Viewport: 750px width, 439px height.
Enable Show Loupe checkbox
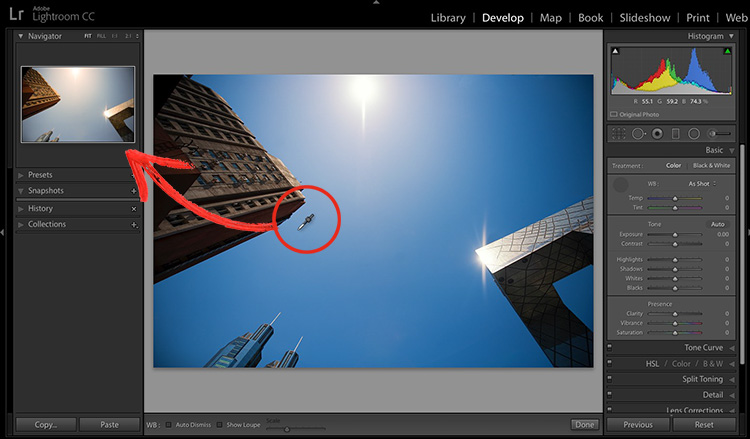click(x=220, y=425)
